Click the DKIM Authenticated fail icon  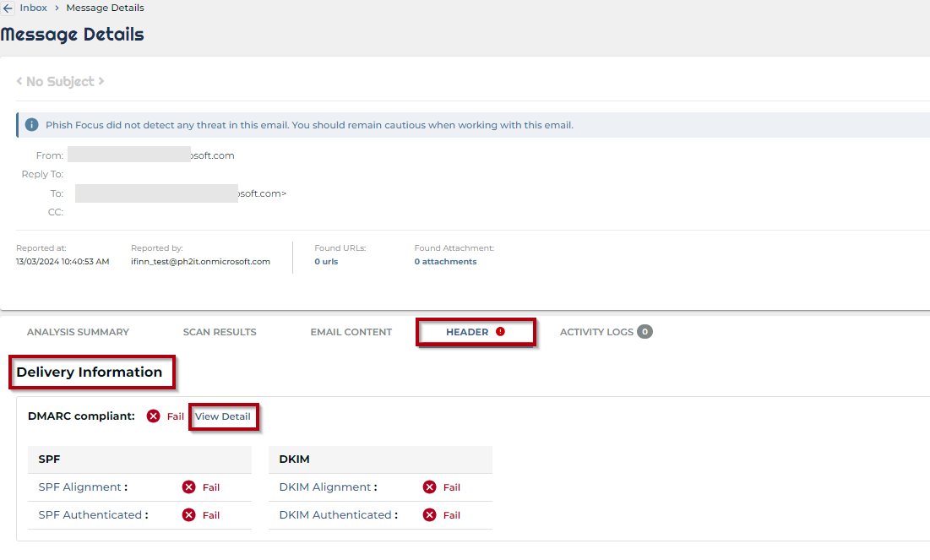pos(430,515)
